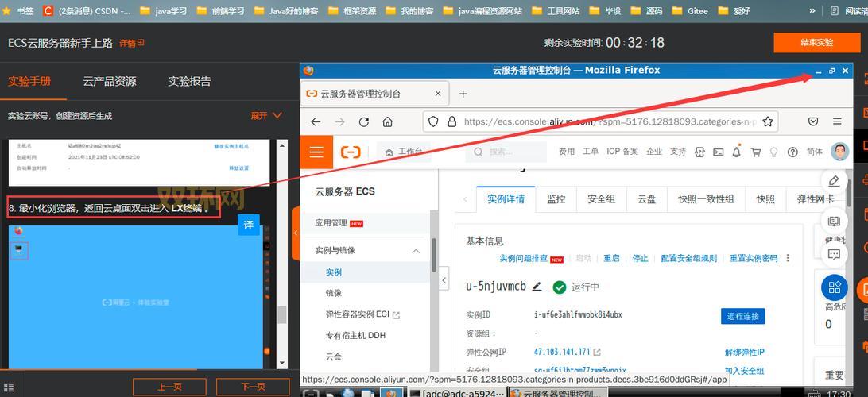The width and height of the screenshot is (868, 397).
Task: Switch to the 云产品资源 tab
Action: 110,81
